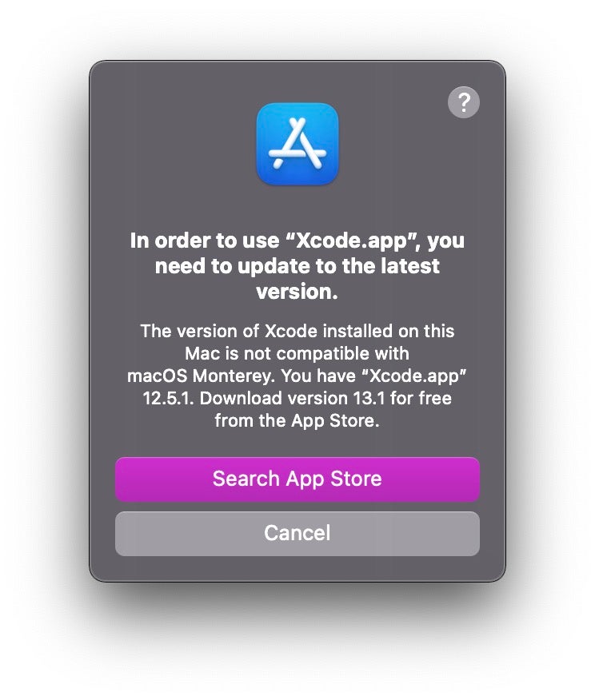Open help with the question mark button
Image resolution: width=595 pixels, height=700 pixels.
pos(463,102)
